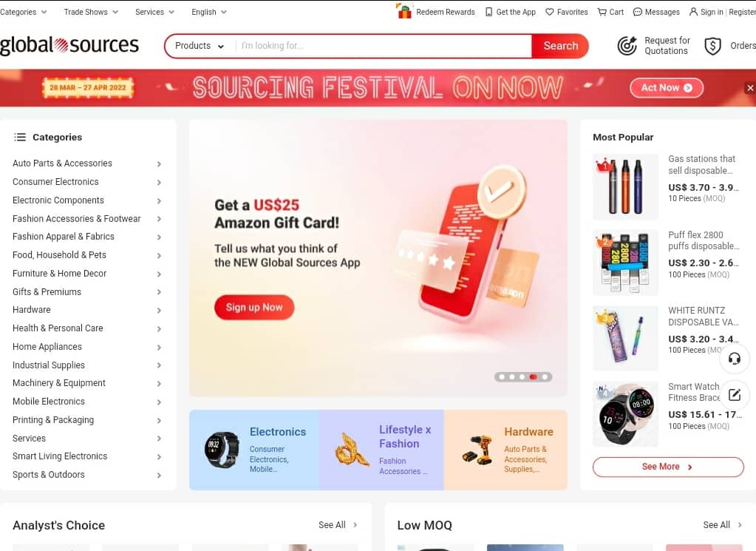
Task: Open the customer support headset icon
Action: 735,359
